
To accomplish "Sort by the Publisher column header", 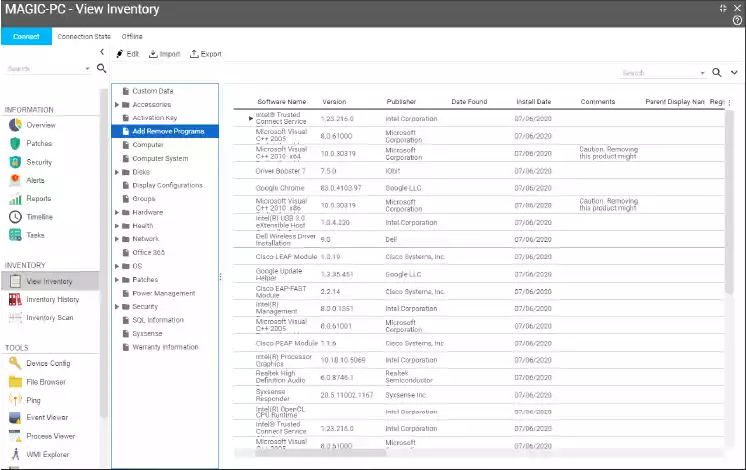I will click(x=401, y=101).
